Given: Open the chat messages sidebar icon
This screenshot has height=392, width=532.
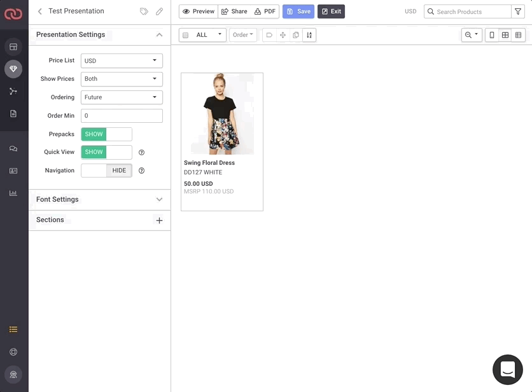Looking at the screenshot, I should point(13,149).
